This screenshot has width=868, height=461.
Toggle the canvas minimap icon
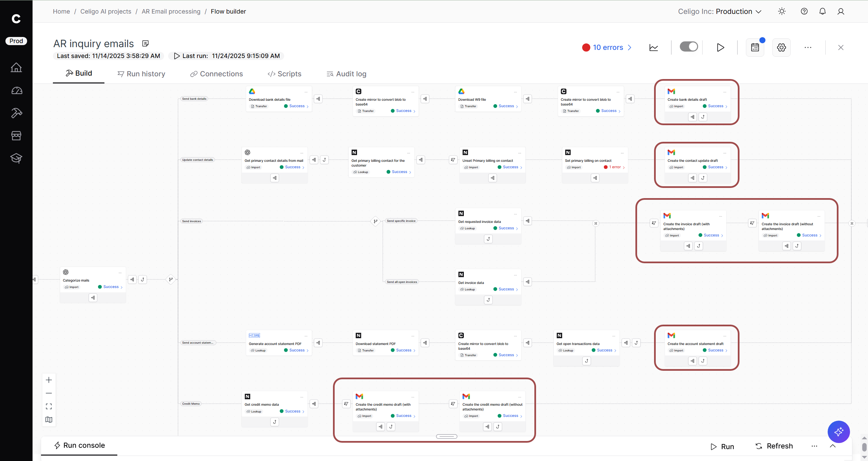(49, 420)
